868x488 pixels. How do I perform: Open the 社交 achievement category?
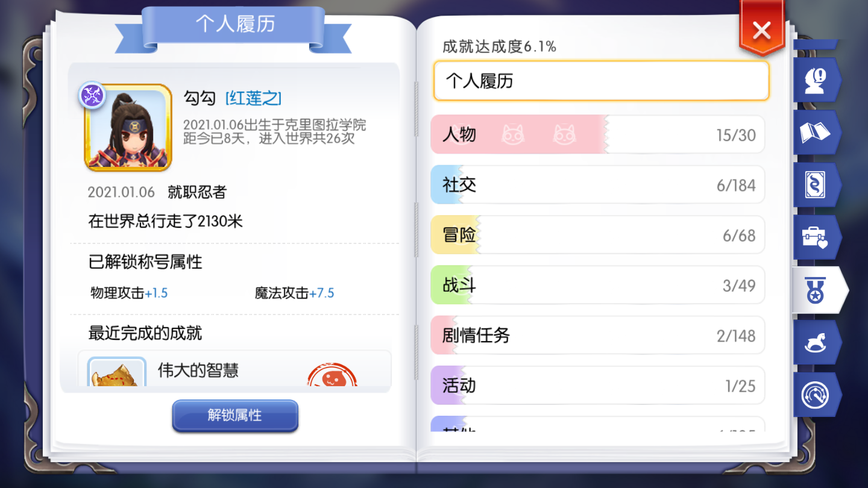[597, 185]
